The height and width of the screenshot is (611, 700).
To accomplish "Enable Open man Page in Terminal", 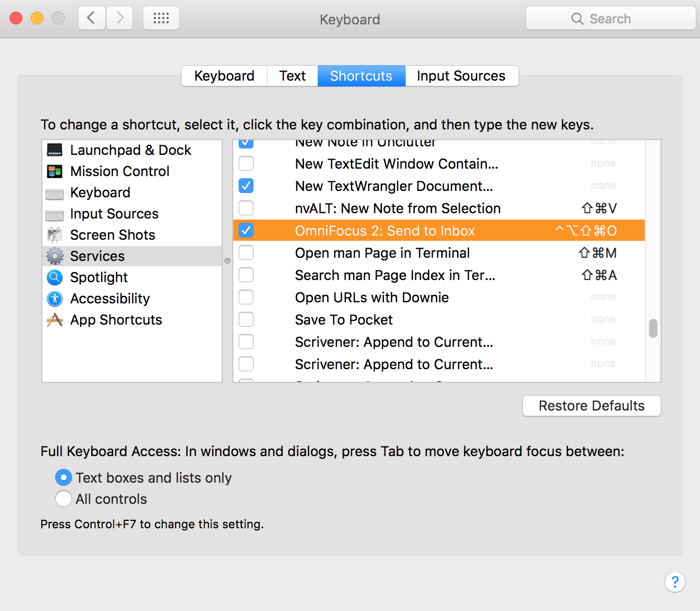I will pos(246,252).
